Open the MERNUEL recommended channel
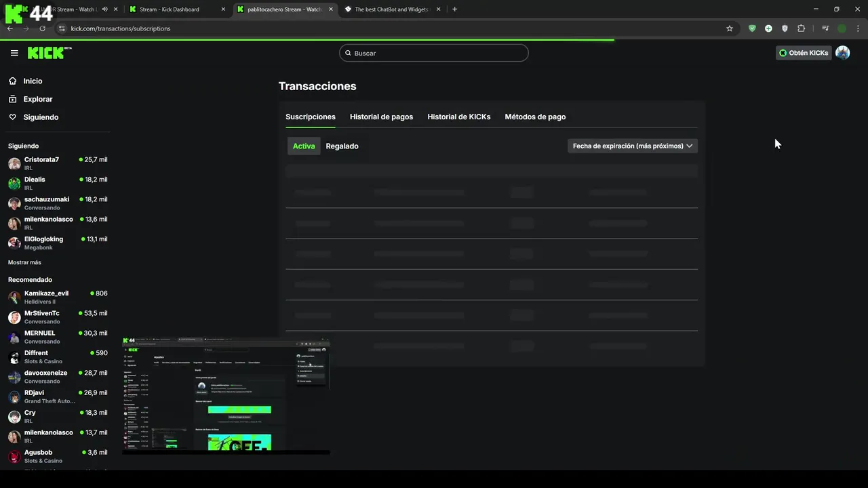This screenshot has height=488, width=868. (58, 337)
